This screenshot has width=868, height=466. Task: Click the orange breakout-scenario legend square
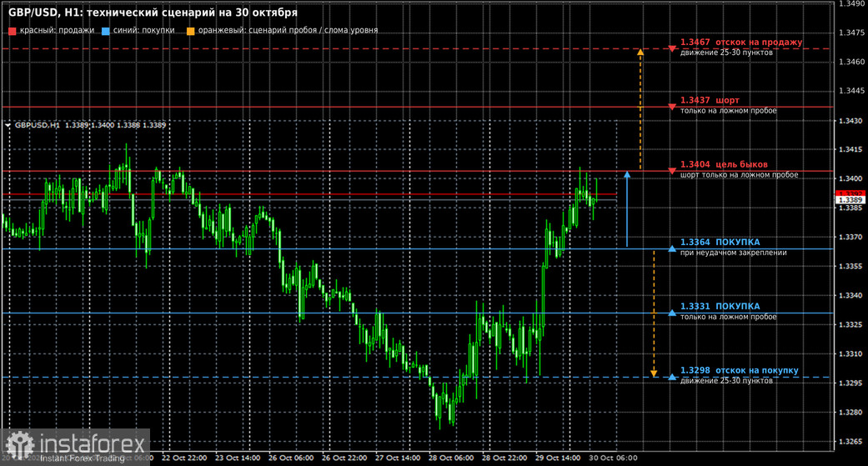[190, 31]
